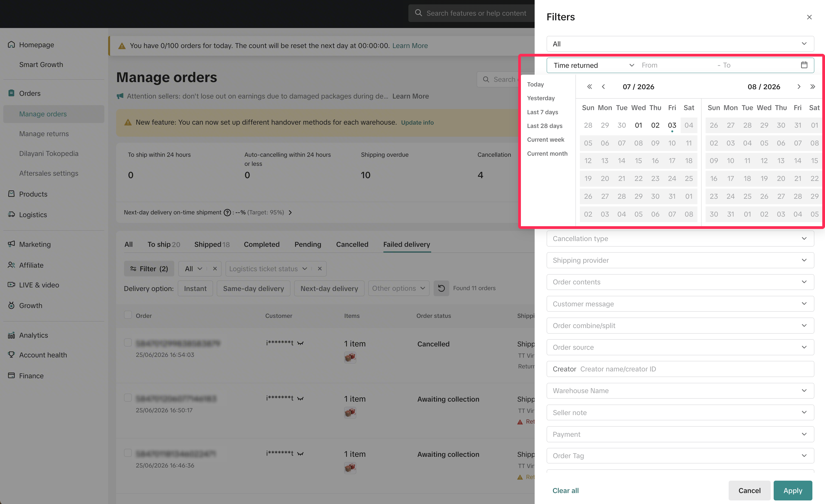Click the Homepage house icon in sidebar
825x504 pixels.
tap(11, 44)
